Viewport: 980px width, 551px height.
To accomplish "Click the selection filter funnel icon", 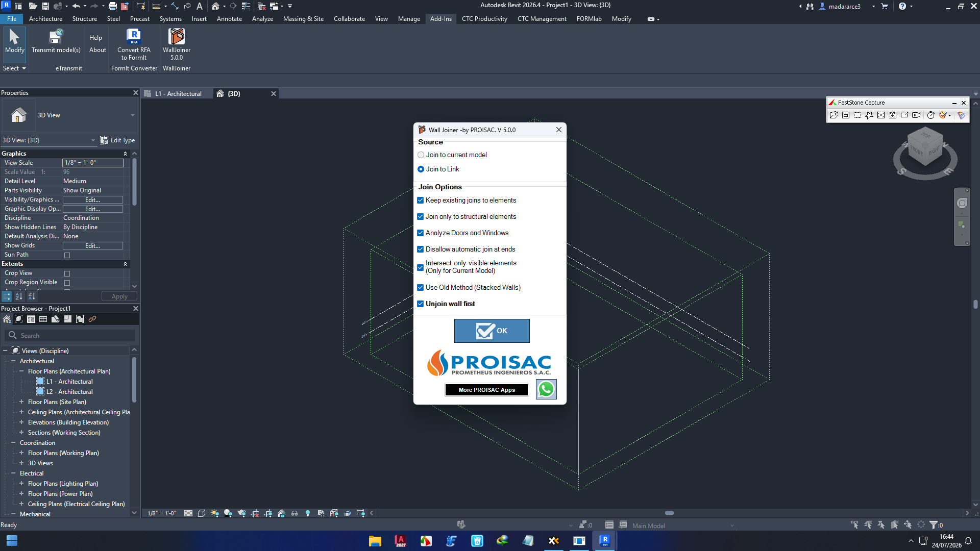I will pyautogui.click(x=934, y=524).
